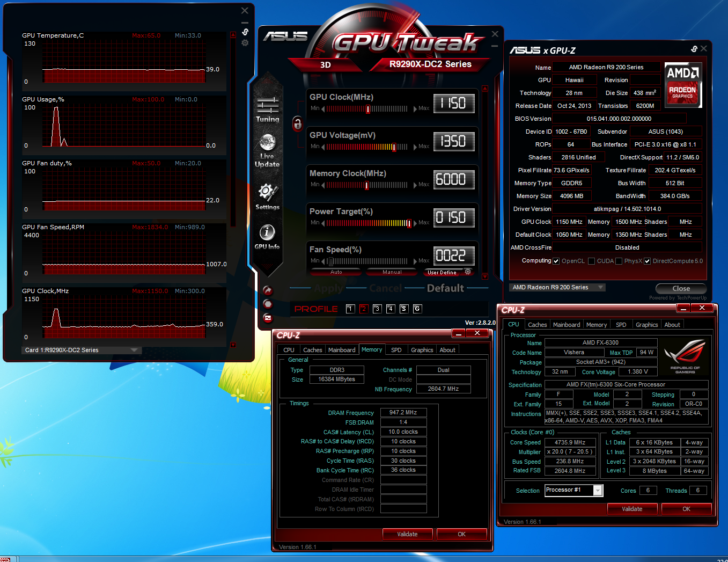
Task: Choose User Define fan mode
Action: coord(442,272)
